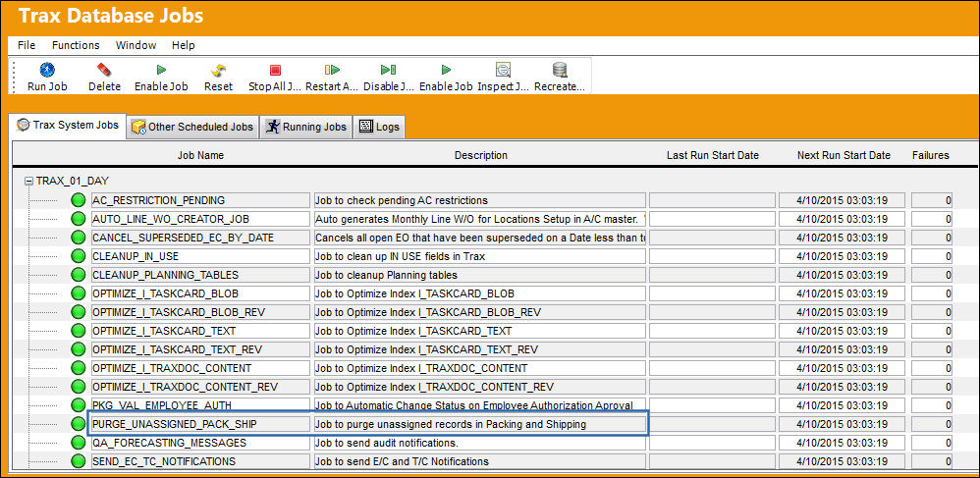Screen dimensions: 980x478
Task: Click green status icon for CLEANUP_PLANNING_TABLES
Action: click(79, 275)
